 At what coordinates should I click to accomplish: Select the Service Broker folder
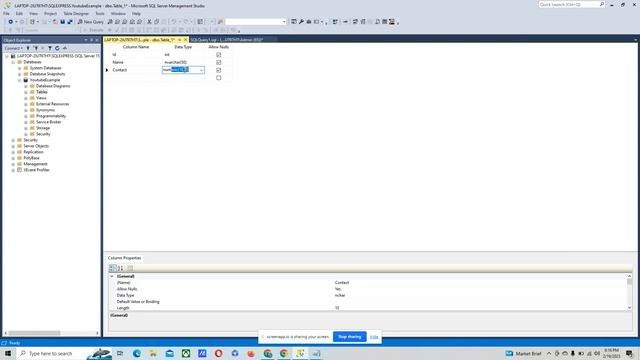point(49,122)
